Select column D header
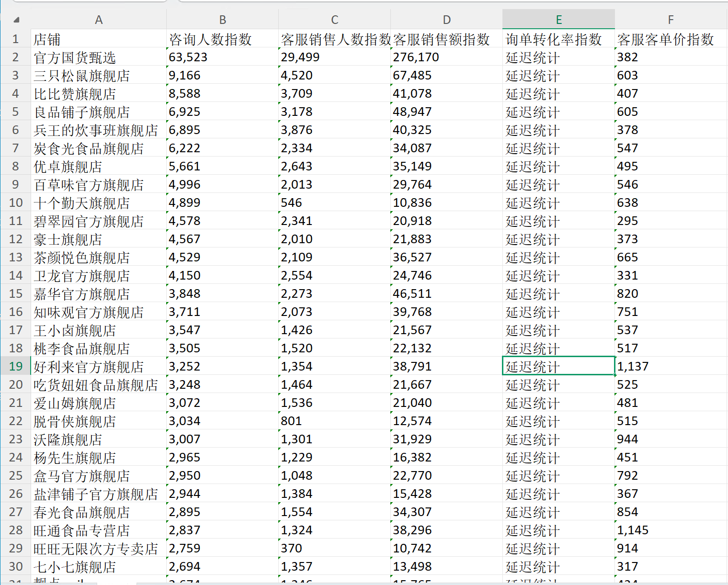 (x=447, y=20)
